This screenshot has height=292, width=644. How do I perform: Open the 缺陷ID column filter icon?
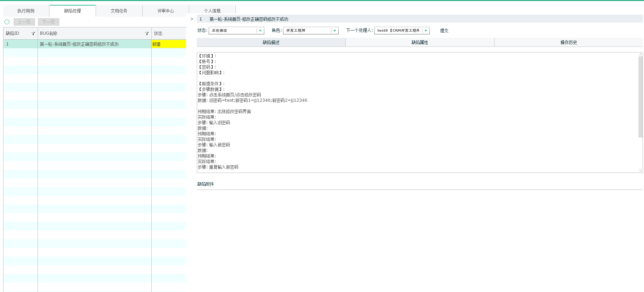click(33, 34)
